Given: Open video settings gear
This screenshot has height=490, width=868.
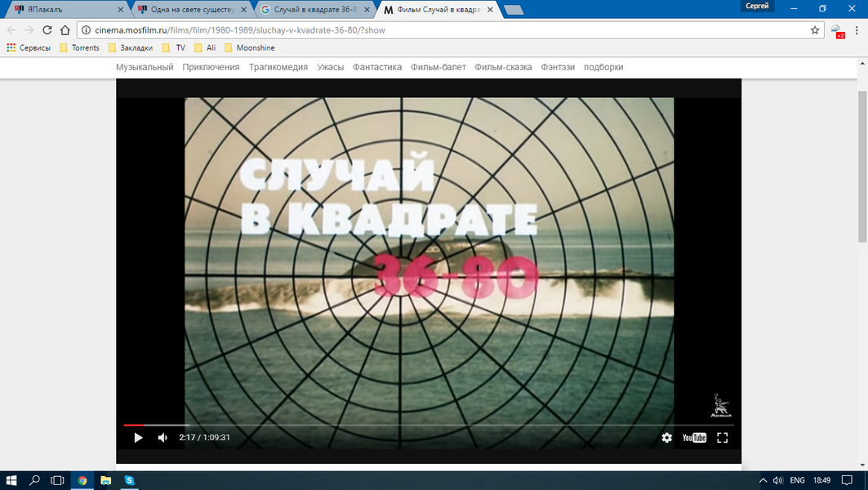Looking at the screenshot, I should point(666,438).
